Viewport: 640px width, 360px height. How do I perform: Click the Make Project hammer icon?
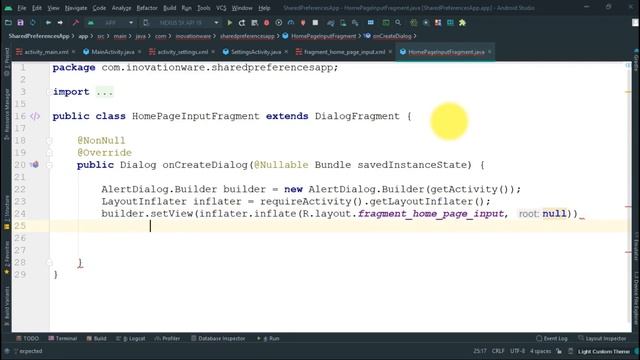pos(76,23)
